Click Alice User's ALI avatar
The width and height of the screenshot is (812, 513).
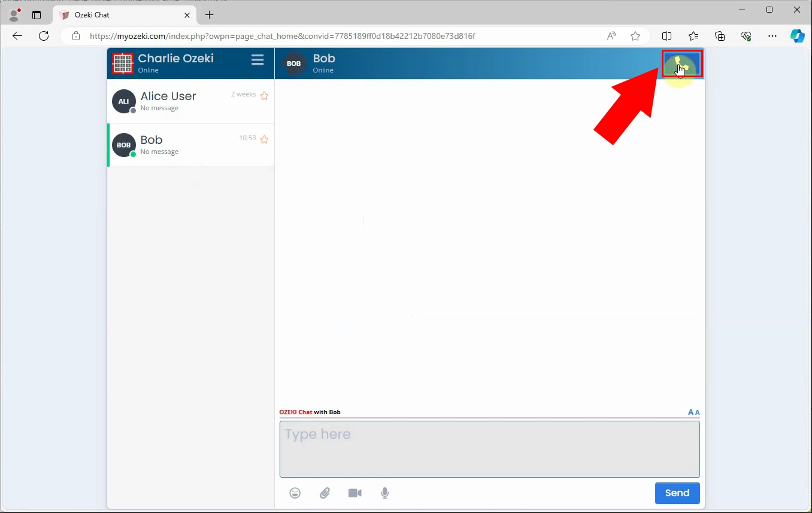pyautogui.click(x=123, y=101)
